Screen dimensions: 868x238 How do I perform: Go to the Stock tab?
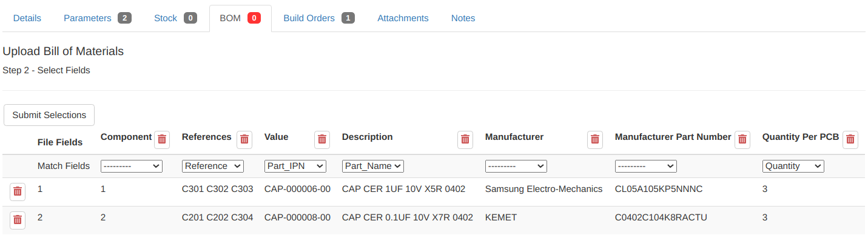[x=176, y=18]
